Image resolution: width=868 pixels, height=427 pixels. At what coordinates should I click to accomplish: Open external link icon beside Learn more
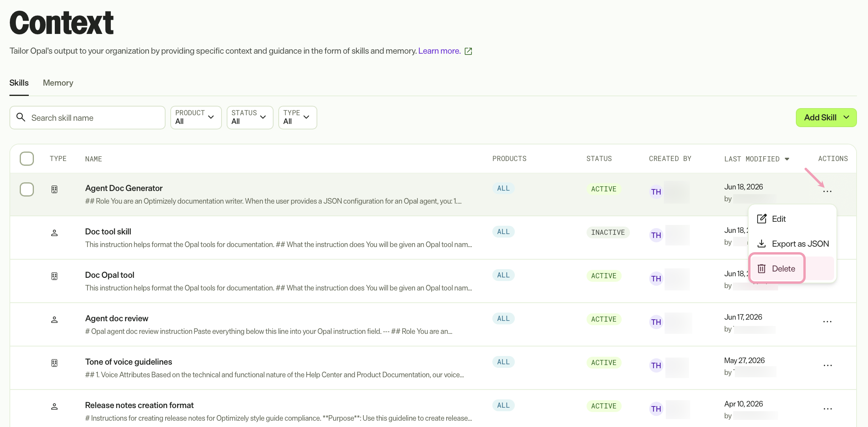click(468, 51)
